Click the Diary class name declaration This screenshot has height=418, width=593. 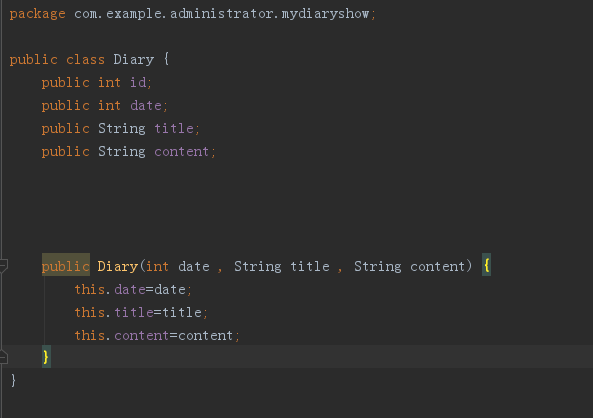click(x=134, y=60)
